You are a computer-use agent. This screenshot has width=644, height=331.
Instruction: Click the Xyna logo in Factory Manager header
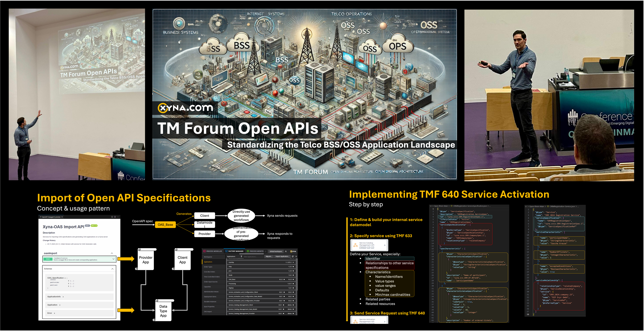293,251
